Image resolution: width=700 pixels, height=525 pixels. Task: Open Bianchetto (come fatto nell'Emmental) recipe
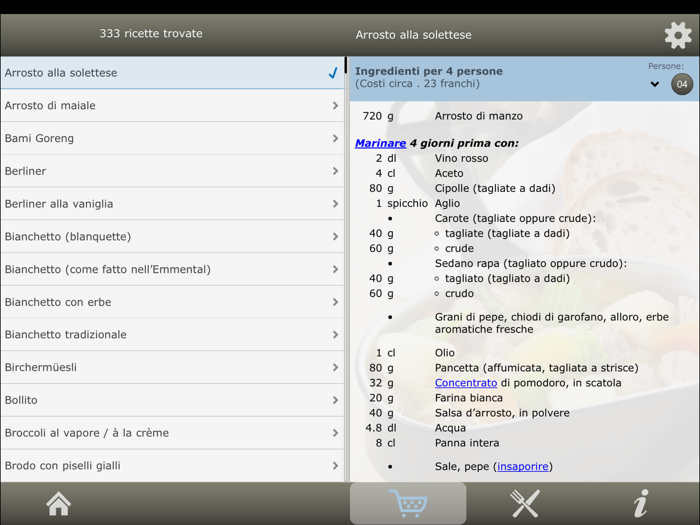coord(172,269)
